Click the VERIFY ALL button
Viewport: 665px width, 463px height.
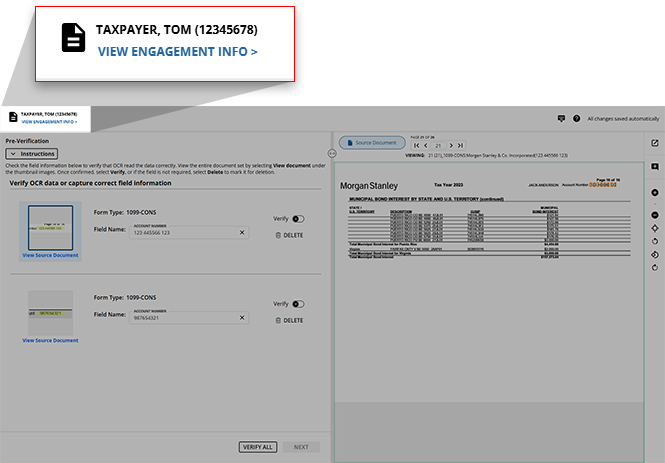coord(258,447)
